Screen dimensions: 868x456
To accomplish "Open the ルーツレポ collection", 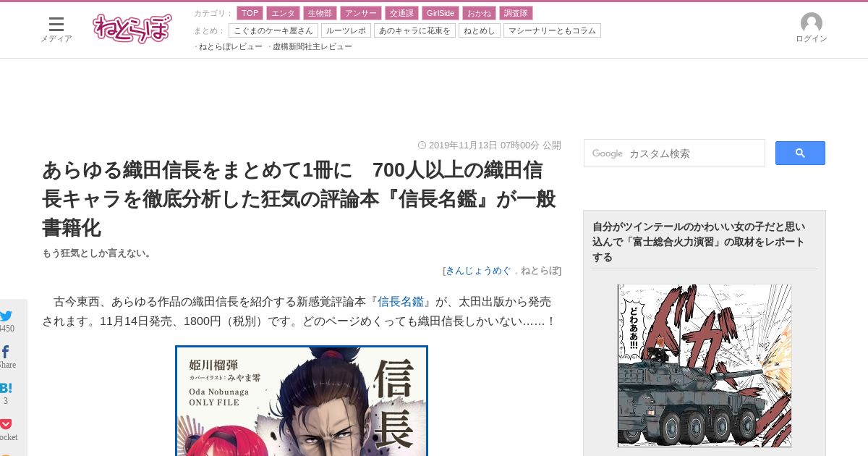I will tap(346, 30).
